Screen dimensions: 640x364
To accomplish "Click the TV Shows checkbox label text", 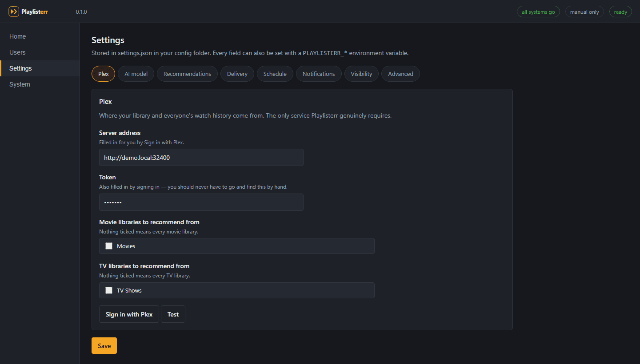I will tap(129, 290).
